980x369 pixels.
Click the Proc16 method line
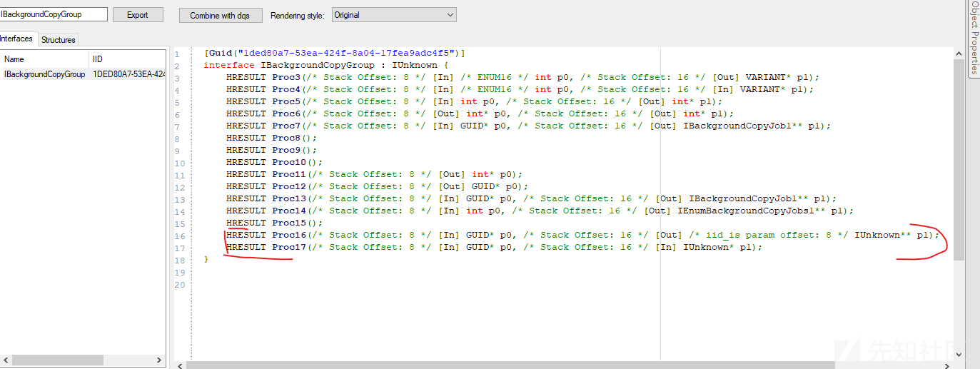(583, 235)
